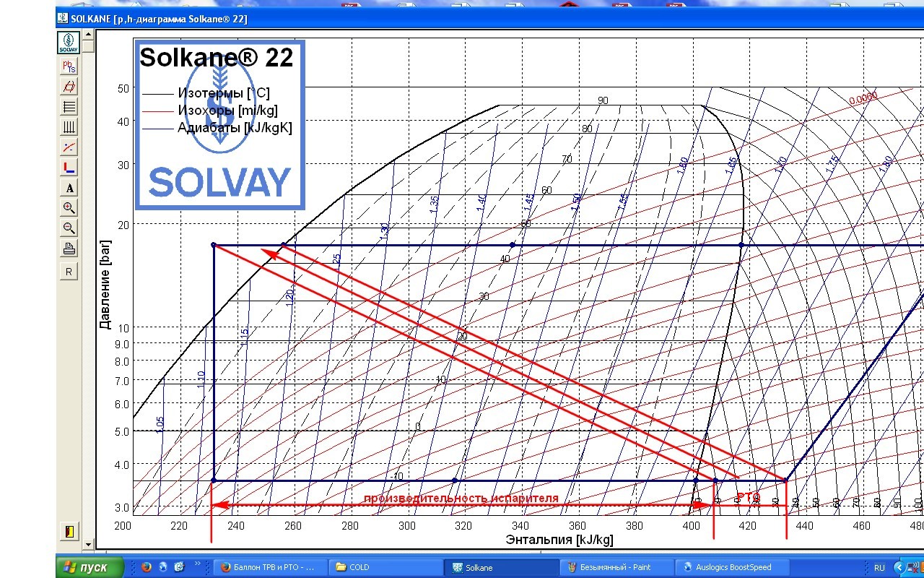
Task: Open the Windows Start 'пуск' button
Action: pos(90,567)
